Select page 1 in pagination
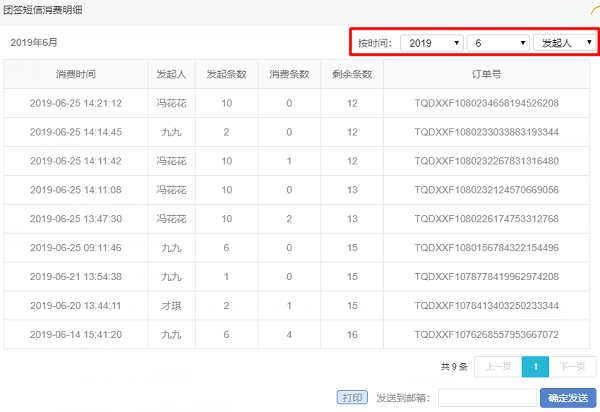 point(535,366)
